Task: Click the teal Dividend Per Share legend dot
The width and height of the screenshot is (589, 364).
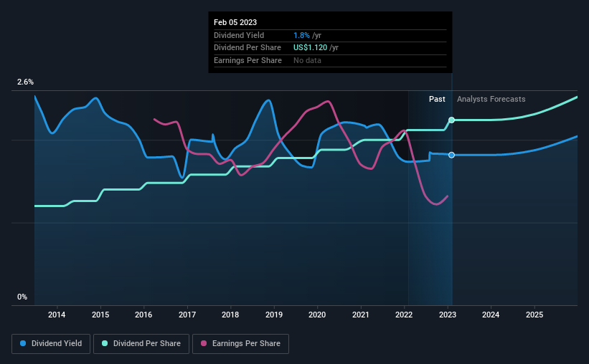Action: pyautogui.click(x=105, y=343)
